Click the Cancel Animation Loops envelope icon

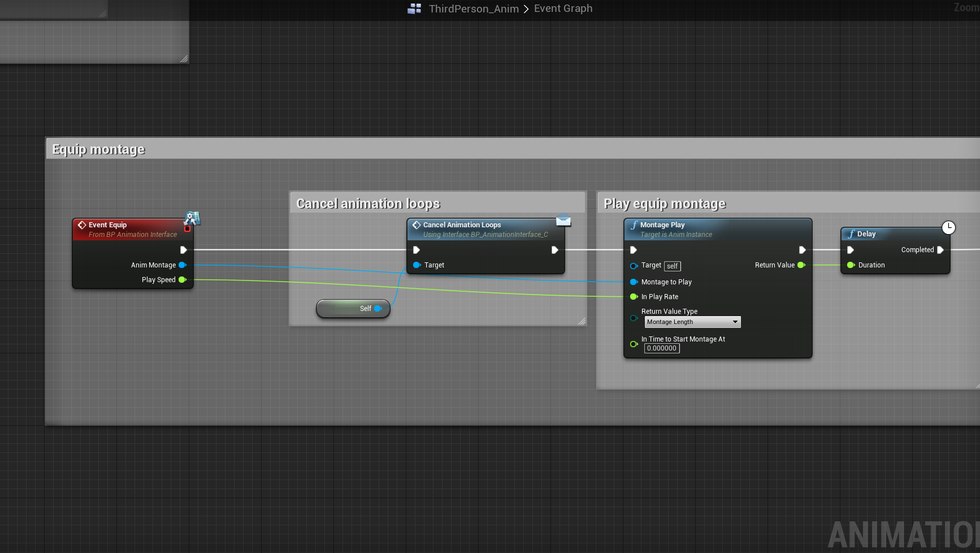pyautogui.click(x=563, y=221)
